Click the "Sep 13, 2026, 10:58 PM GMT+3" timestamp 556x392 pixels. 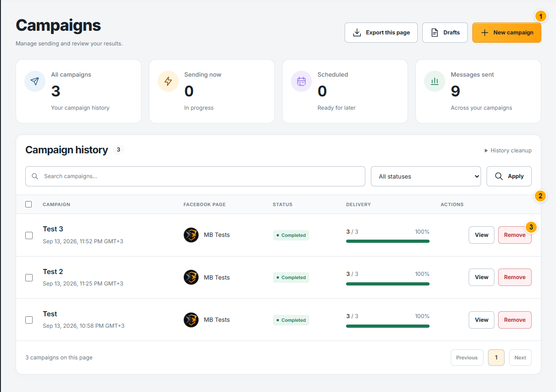coord(84,326)
